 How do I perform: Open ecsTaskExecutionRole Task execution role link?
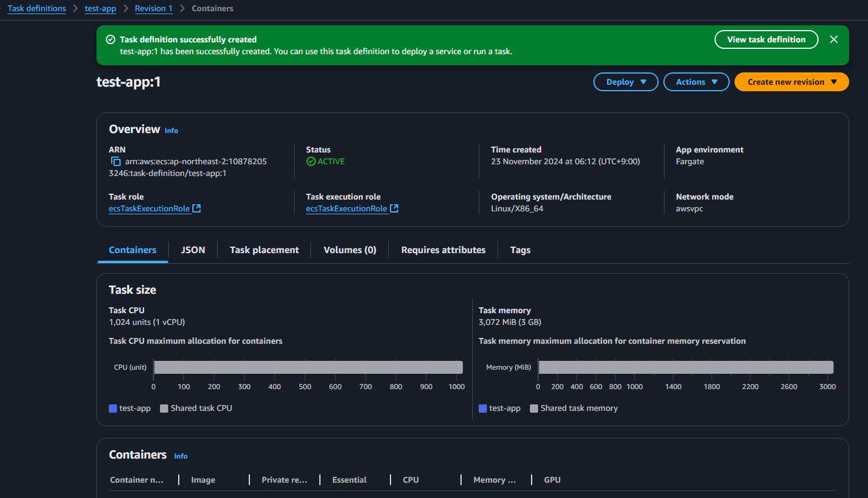click(346, 208)
